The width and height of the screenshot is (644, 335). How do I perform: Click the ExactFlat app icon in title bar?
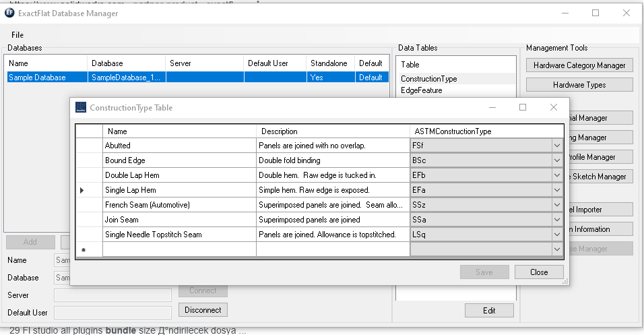tap(10, 13)
